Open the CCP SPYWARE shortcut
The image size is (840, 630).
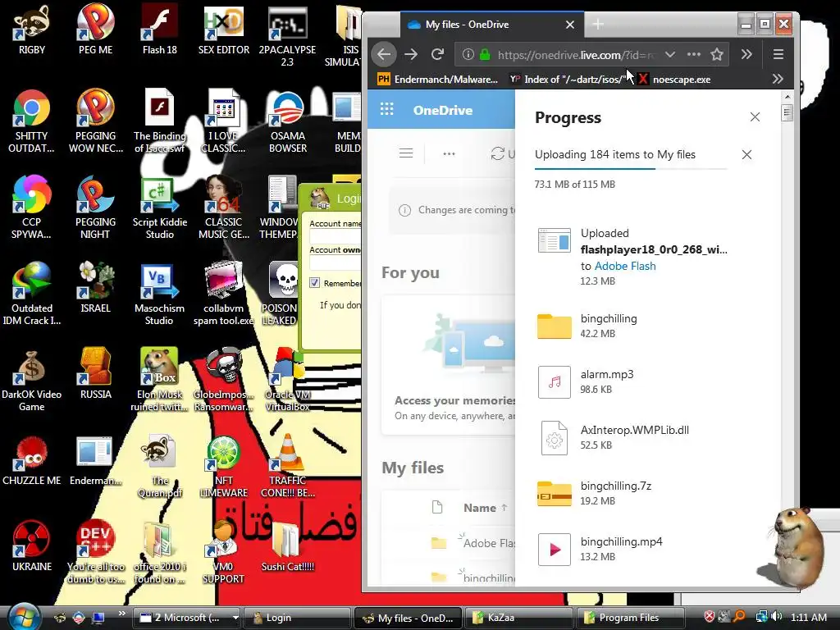(x=32, y=208)
